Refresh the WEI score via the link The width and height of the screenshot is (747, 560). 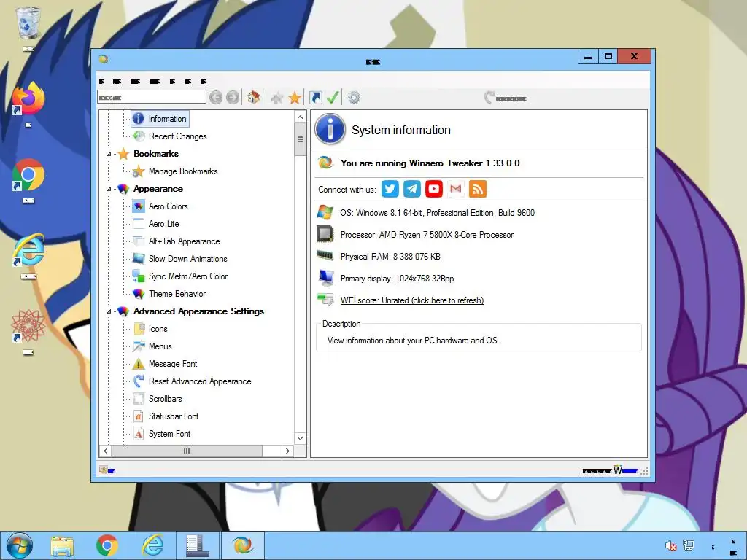pos(412,300)
